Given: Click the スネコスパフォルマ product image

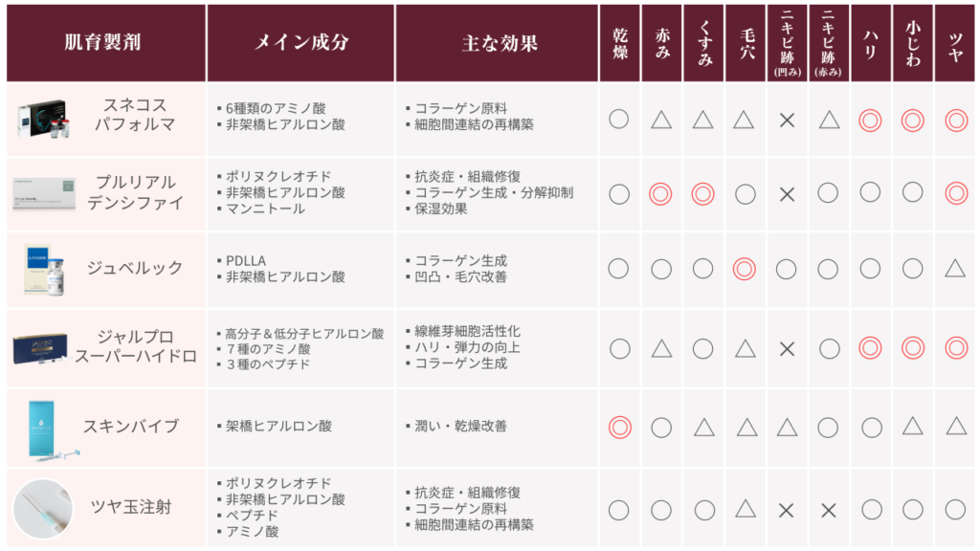Looking at the screenshot, I should 43,120.
